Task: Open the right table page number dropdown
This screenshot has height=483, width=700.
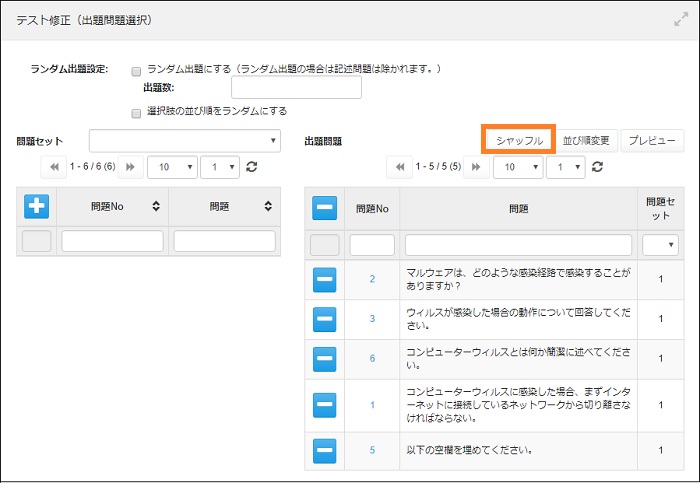Action: tap(566, 167)
